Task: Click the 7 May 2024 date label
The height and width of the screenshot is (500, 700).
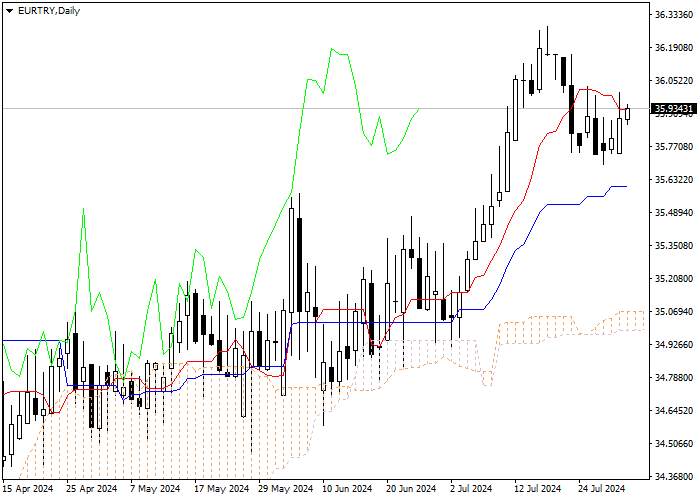Action: [155, 488]
